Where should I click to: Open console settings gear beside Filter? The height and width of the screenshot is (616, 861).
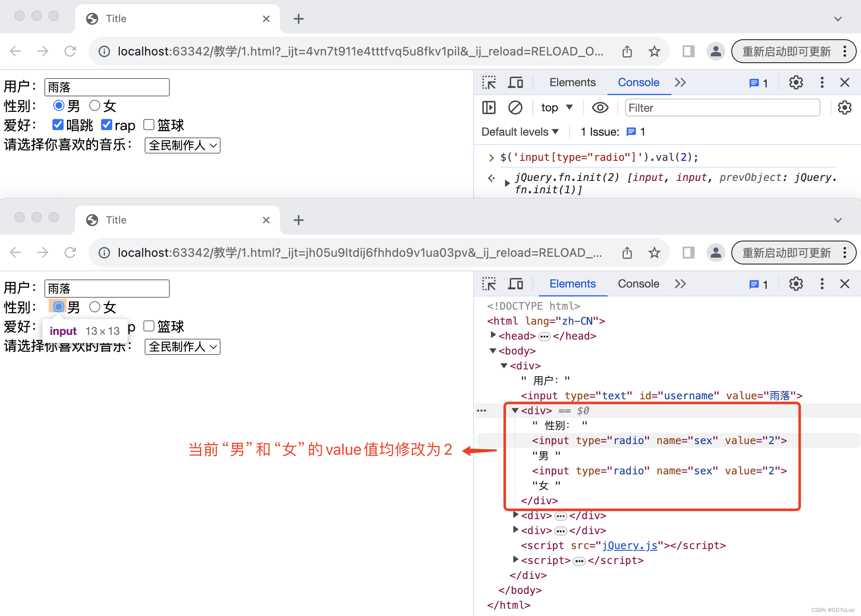(x=844, y=108)
